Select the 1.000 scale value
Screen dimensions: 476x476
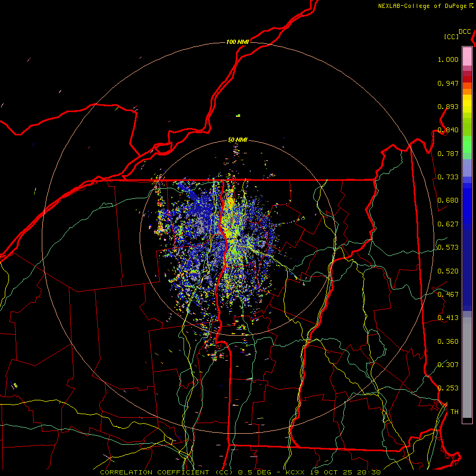tap(448, 59)
